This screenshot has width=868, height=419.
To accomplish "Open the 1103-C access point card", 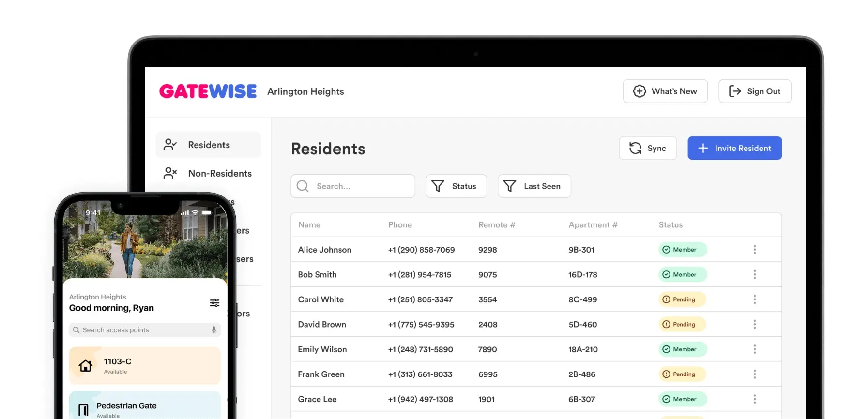I will pos(145,366).
